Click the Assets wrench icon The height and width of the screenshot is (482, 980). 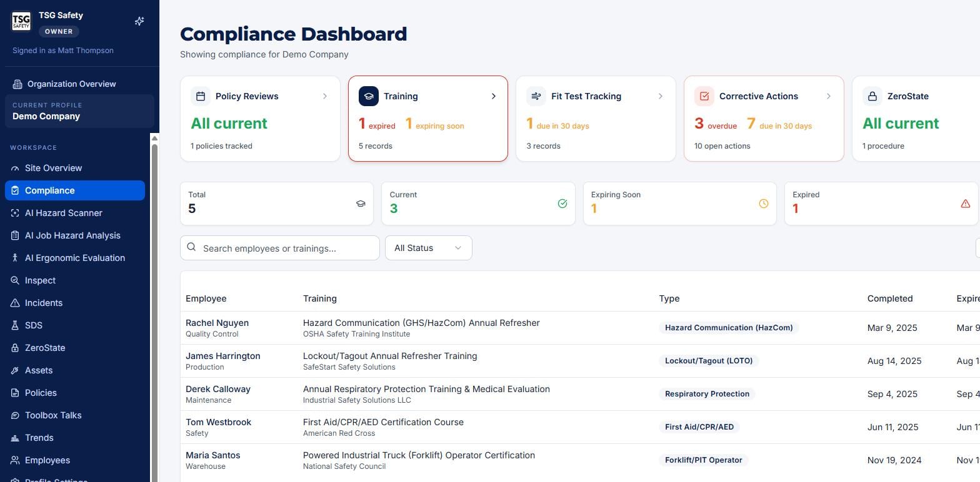coord(15,370)
